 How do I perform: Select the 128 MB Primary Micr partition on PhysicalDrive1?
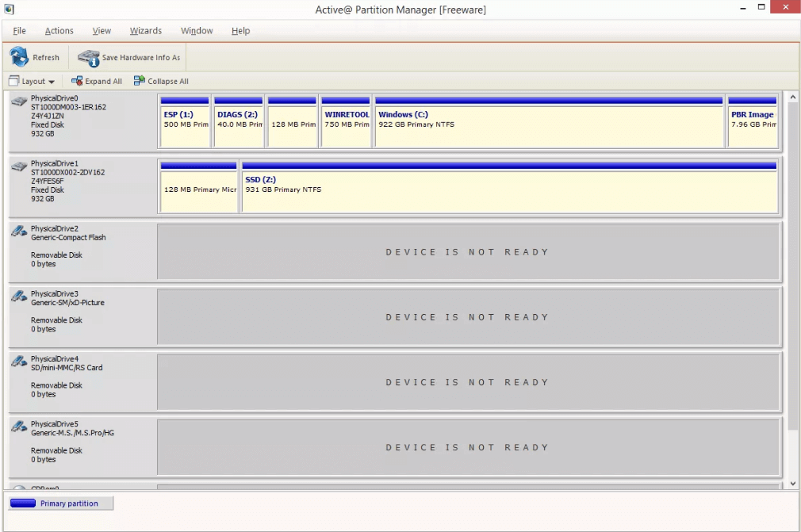(199, 187)
